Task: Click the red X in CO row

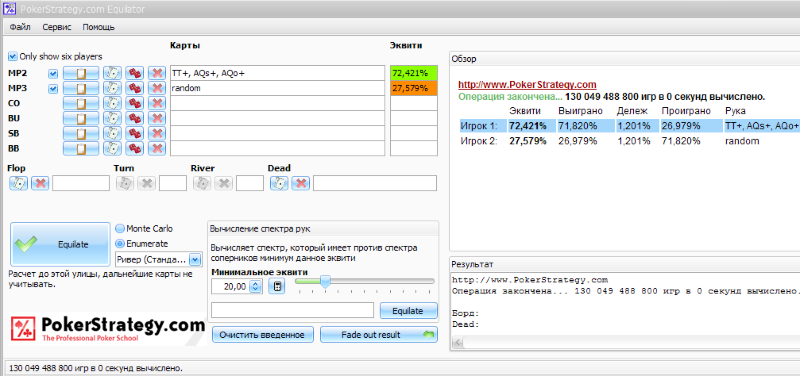Action: pos(157,103)
